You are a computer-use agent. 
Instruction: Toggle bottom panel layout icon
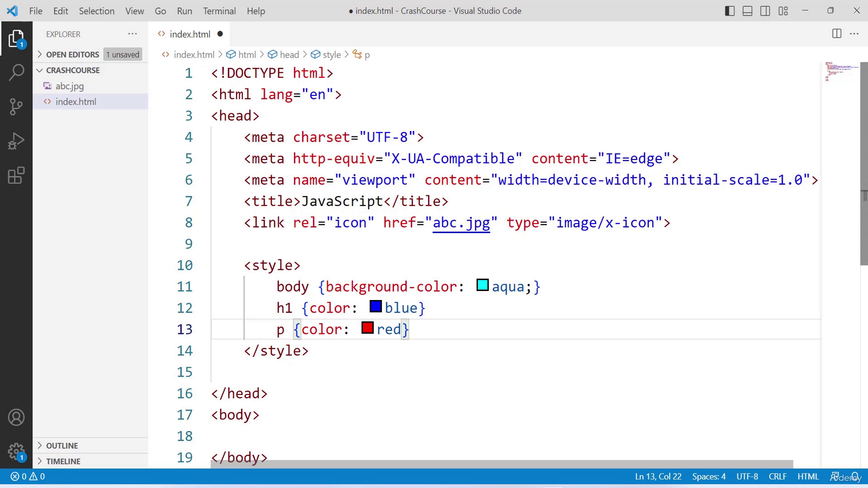pos(747,11)
